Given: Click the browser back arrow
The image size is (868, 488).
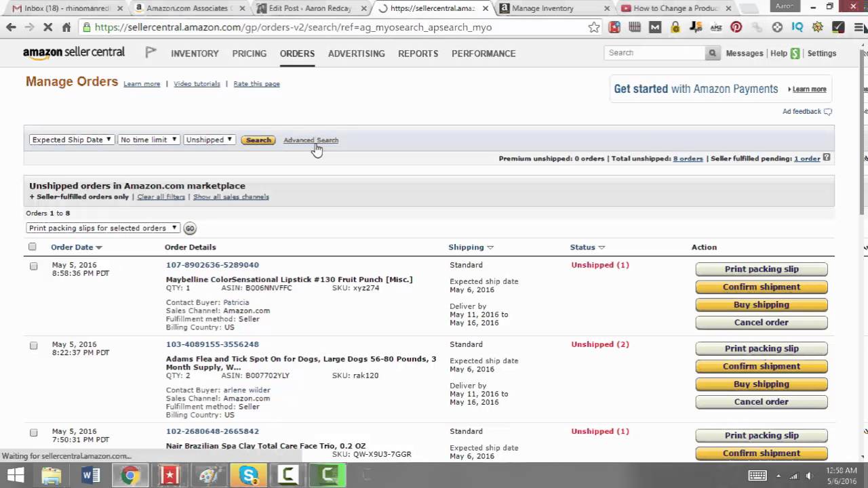Looking at the screenshot, I should click(11, 27).
